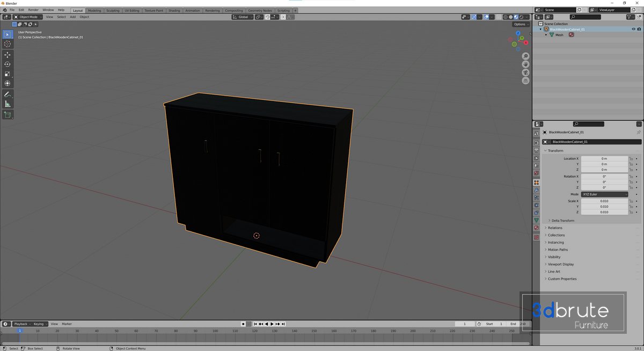644x351 pixels.
Task: Click the Cursor tool icon
Action: [8, 44]
